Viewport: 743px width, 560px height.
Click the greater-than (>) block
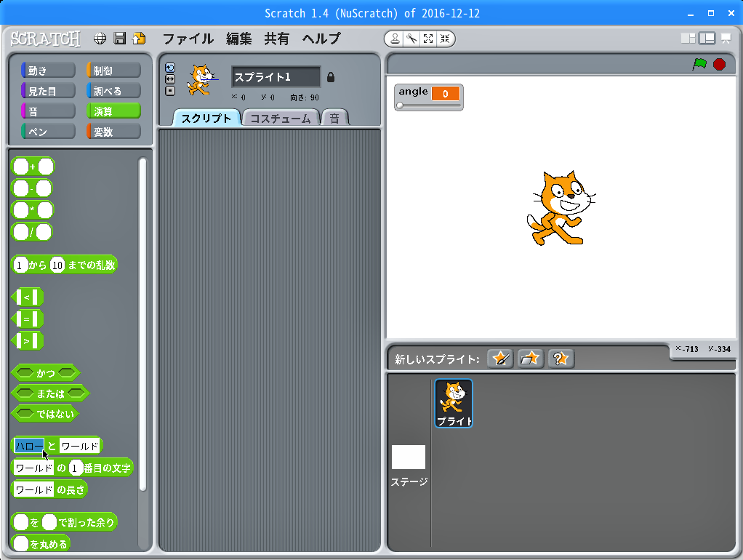click(x=27, y=341)
